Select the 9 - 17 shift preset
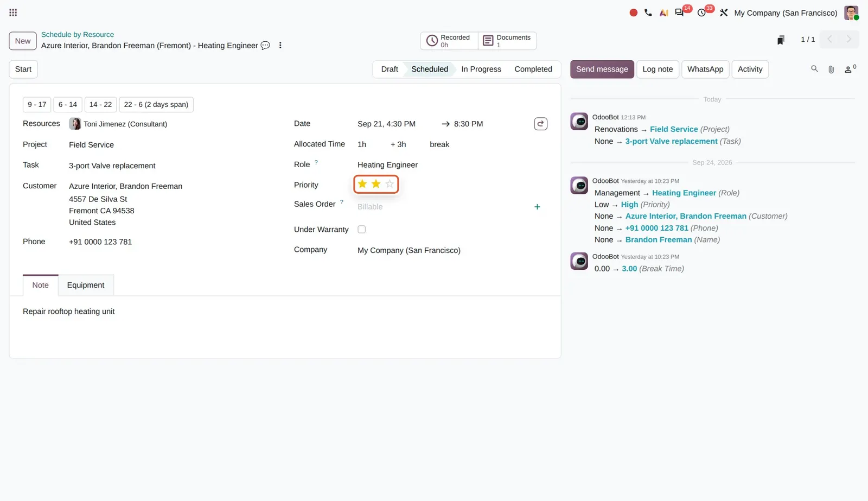Image resolution: width=868 pixels, height=501 pixels. point(37,104)
